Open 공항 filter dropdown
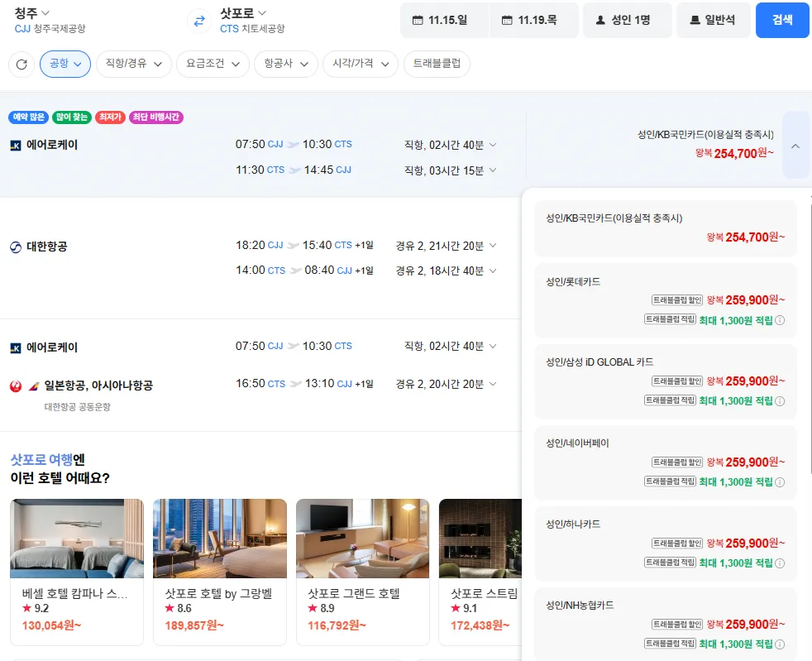Viewport: 812px width, 661px height. pyautogui.click(x=65, y=65)
